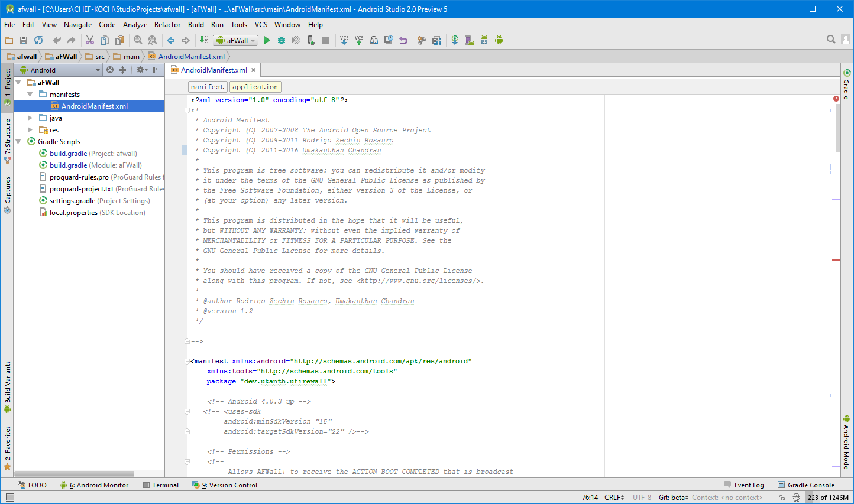
Task: Open the SDK Manager icon
Action: click(483, 40)
